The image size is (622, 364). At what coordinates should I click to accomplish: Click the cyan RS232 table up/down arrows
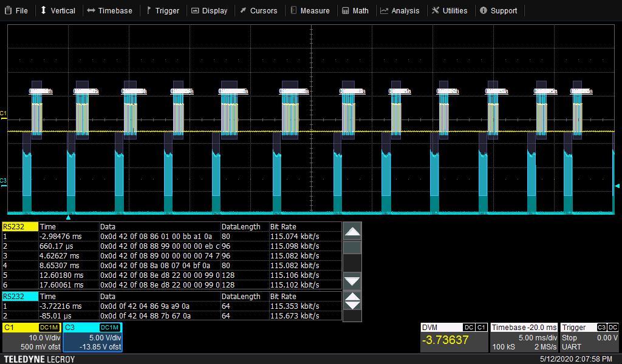coord(352,300)
